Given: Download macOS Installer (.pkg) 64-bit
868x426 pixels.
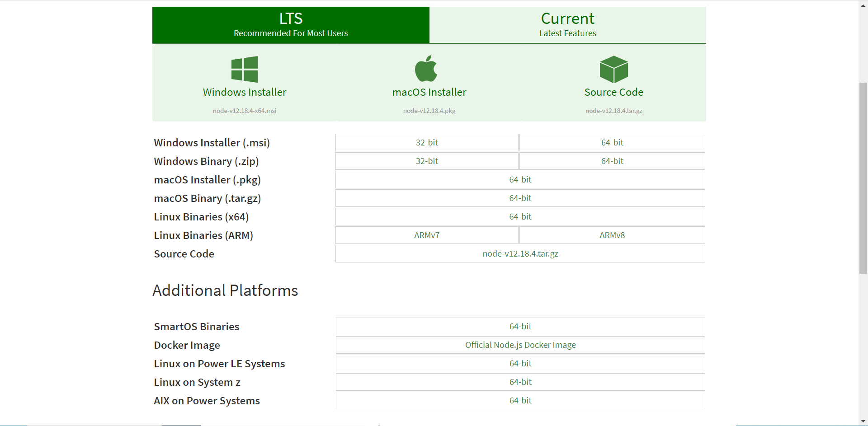Looking at the screenshot, I should (x=520, y=179).
